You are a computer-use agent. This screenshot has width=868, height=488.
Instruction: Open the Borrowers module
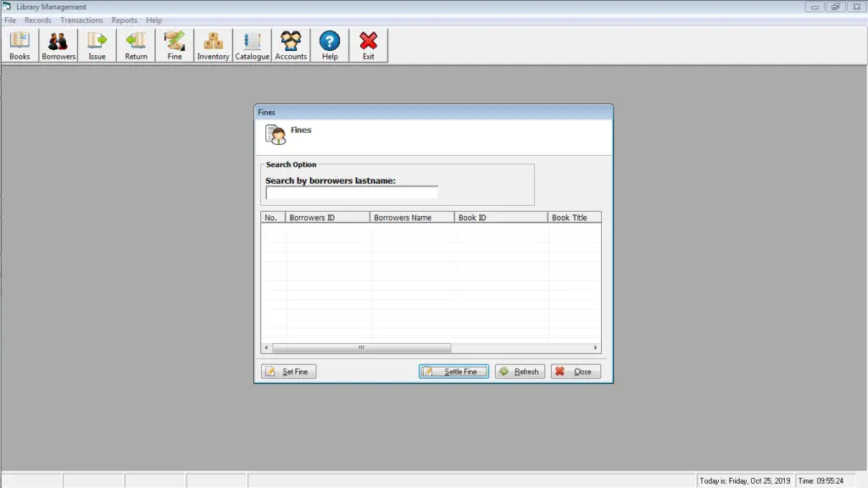58,44
